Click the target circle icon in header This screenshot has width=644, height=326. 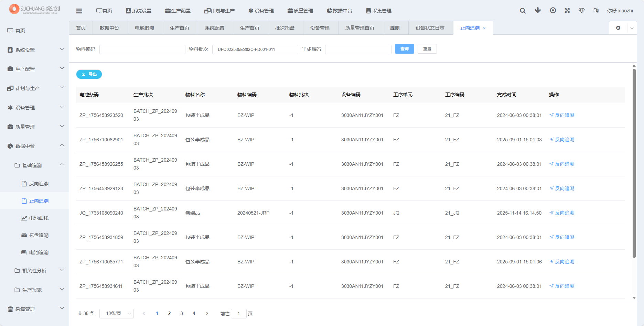(553, 10)
